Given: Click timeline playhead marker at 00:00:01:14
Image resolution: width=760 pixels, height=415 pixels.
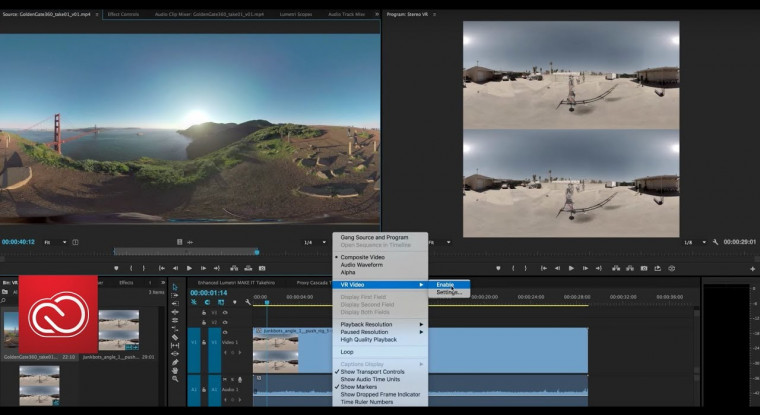Looking at the screenshot, I should click(267, 303).
